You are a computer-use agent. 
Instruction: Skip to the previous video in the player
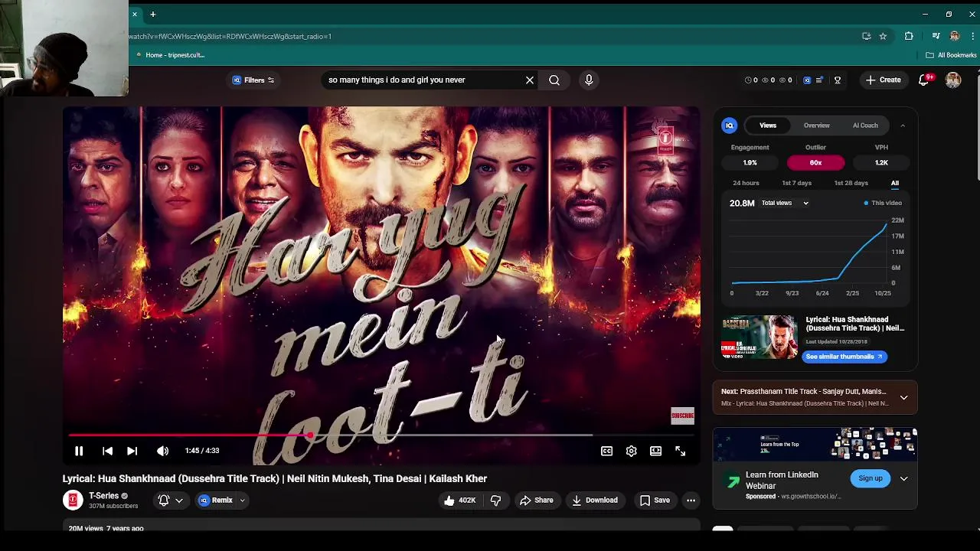click(107, 452)
